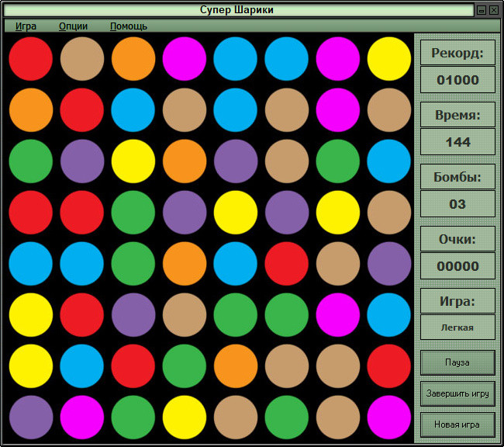This screenshot has width=504, height=447.
Task: Click the Время: label
Action: coord(457,115)
